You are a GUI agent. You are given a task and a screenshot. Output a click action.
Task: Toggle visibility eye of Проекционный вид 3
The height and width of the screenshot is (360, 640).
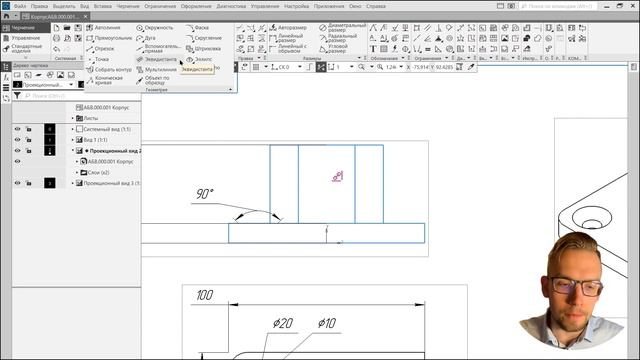point(18,183)
